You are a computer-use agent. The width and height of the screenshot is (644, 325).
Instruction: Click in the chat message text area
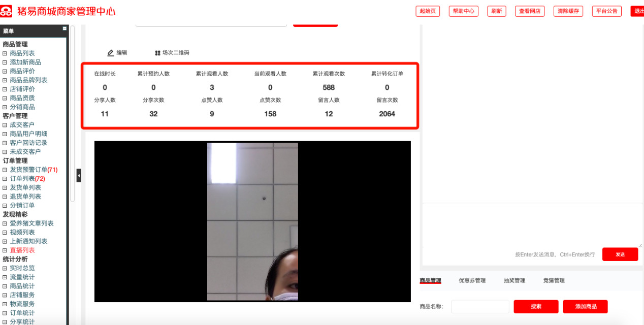(x=532, y=224)
